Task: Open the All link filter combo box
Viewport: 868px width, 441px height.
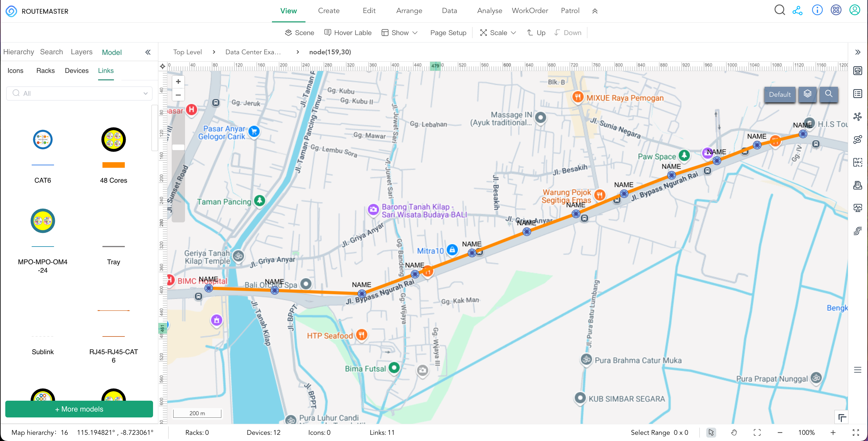Action: click(79, 93)
